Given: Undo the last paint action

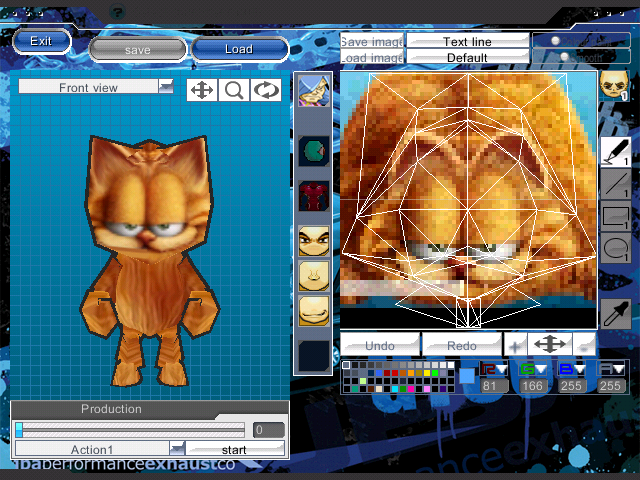Looking at the screenshot, I should 380,345.
